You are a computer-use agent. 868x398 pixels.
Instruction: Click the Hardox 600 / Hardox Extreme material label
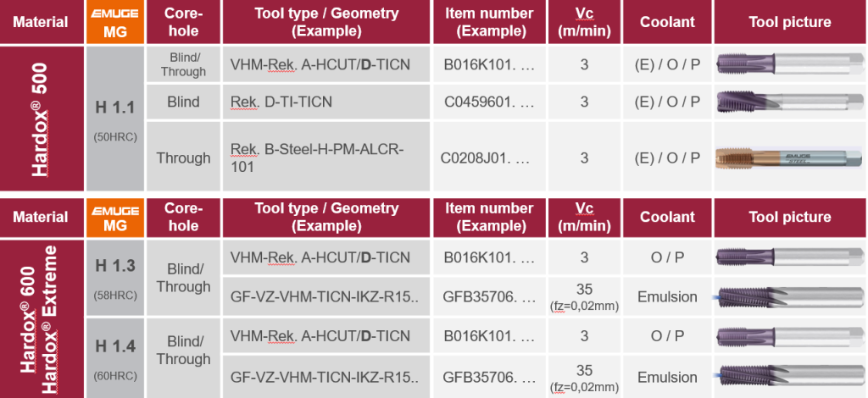[x=42, y=318]
